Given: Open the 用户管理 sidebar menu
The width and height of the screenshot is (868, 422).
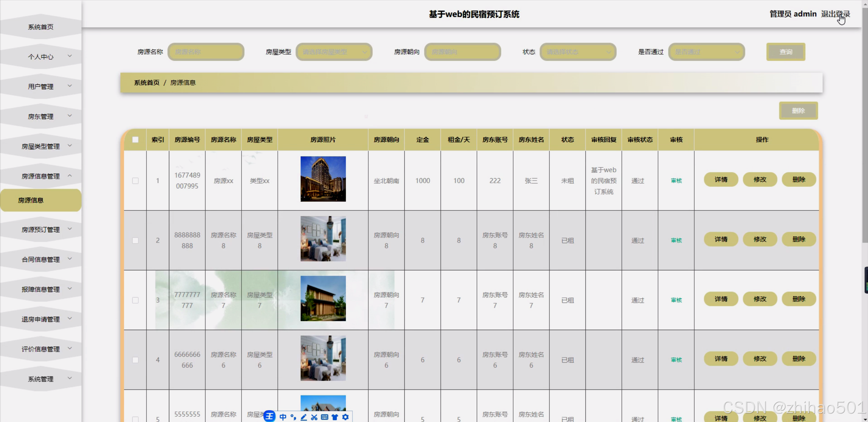Looking at the screenshot, I should click(41, 87).
